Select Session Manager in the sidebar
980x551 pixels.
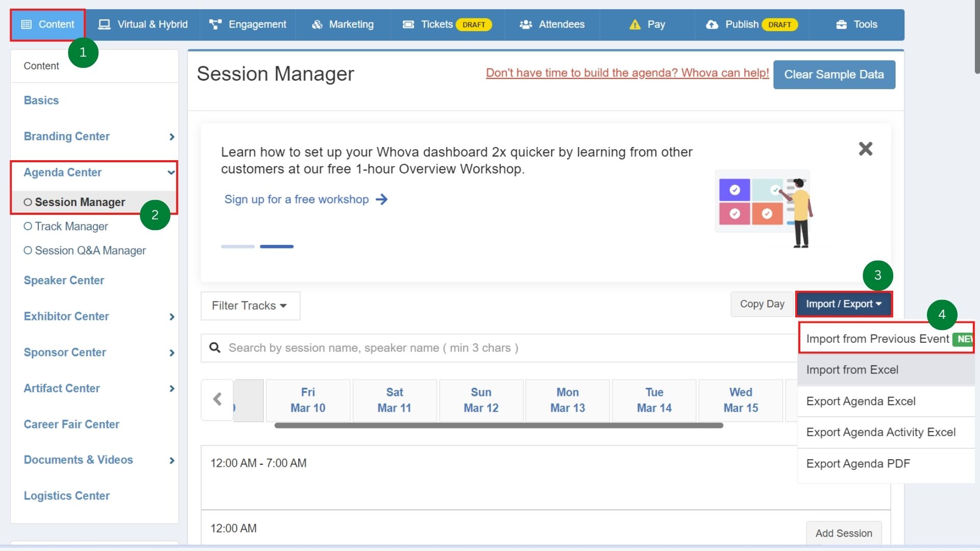pyautogui.click(x=80, y=203)
